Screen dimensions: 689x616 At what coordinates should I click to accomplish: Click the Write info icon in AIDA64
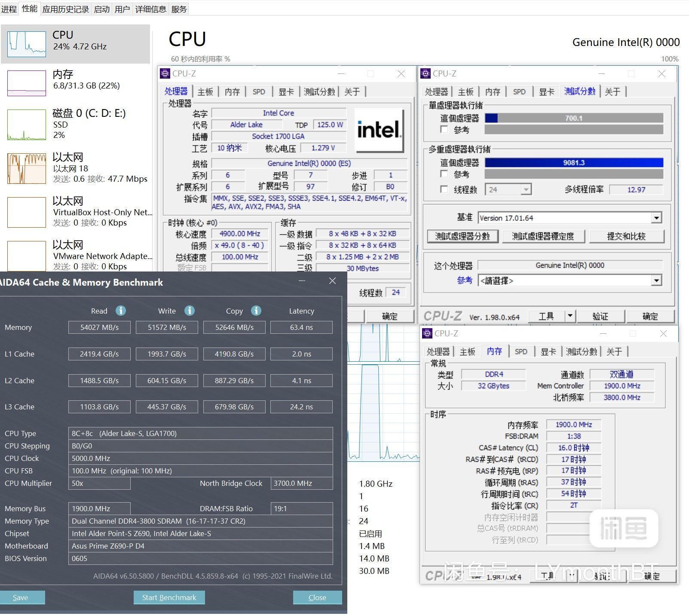coord(190,311)
